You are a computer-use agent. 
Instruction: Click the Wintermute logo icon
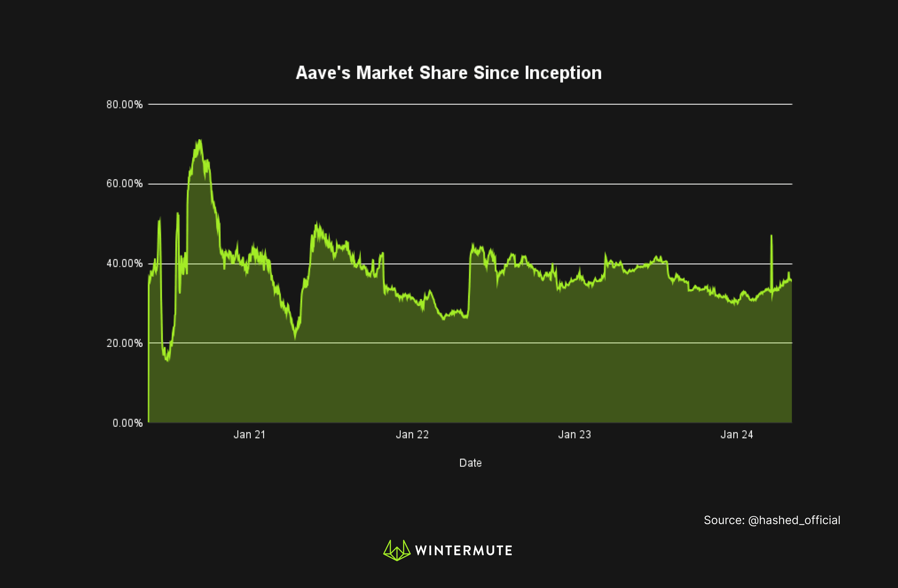(397, 550)
